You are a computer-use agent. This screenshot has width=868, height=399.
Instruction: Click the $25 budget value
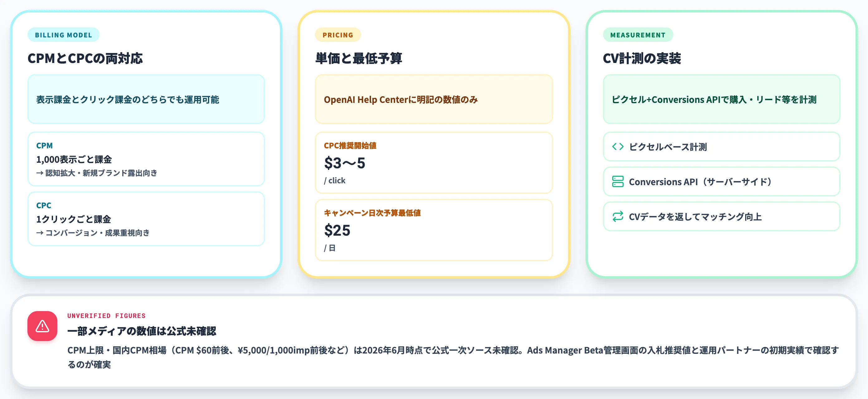pos(337,230)
